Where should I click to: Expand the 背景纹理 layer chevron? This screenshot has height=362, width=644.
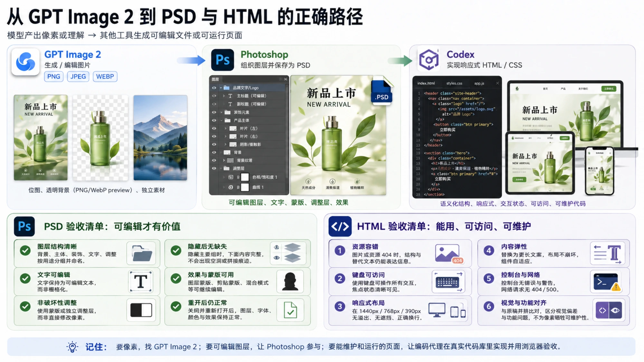click(224, 160)
